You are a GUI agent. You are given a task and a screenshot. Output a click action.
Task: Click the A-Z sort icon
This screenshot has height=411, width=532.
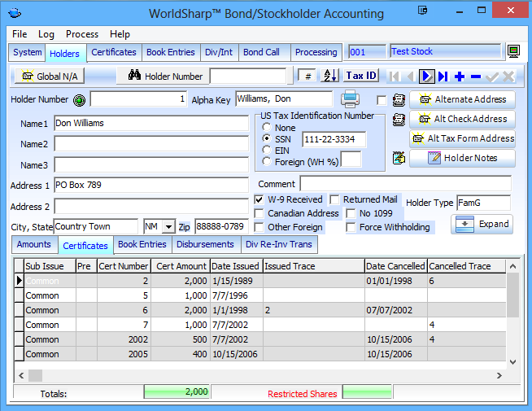329,76
